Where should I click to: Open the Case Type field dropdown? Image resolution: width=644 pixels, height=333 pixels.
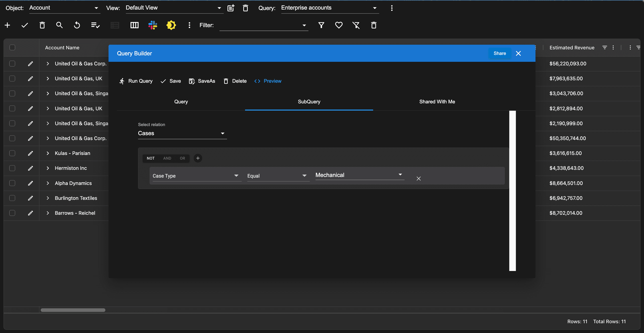coord(195,176)
